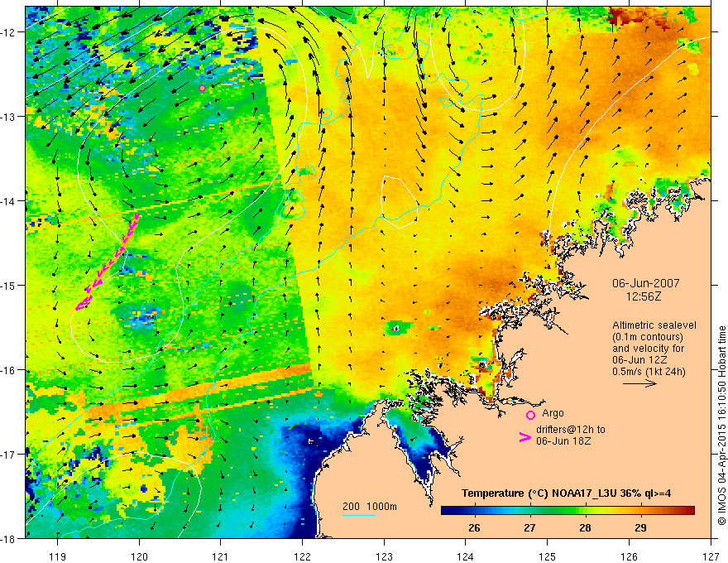Viewport: 728px width, 563px height.
Task: Click the cyan isobath legend line
Action: coord(358,515)
